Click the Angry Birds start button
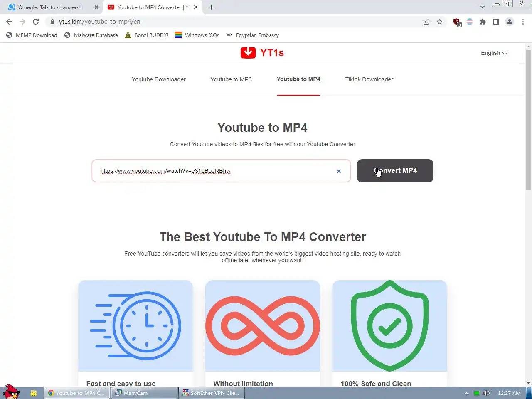Screen dimensions: 532x399 click(x=11, y=392)
